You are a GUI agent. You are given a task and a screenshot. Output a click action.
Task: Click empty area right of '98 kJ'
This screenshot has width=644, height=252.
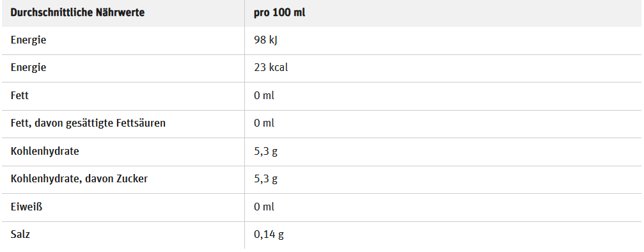460,41
